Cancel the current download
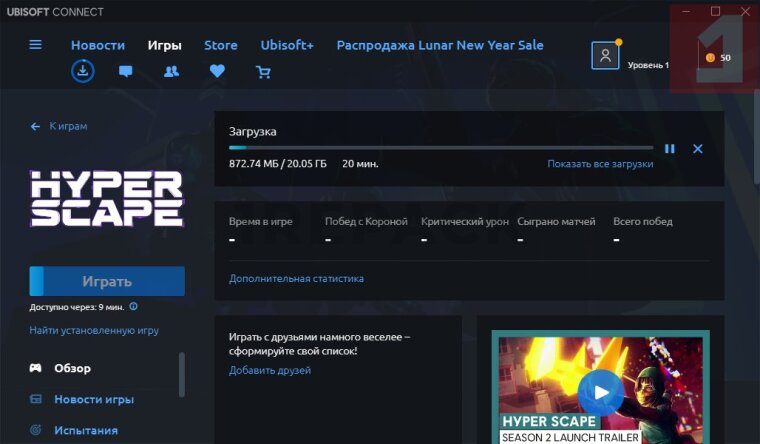Viewport: 760px width, 444px height. [x=698, y=149]
